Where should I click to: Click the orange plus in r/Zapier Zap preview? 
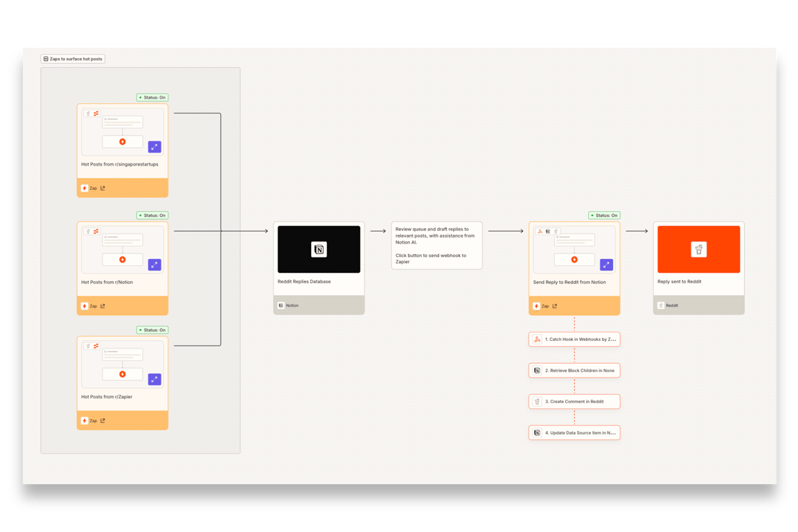coord(123,374)
